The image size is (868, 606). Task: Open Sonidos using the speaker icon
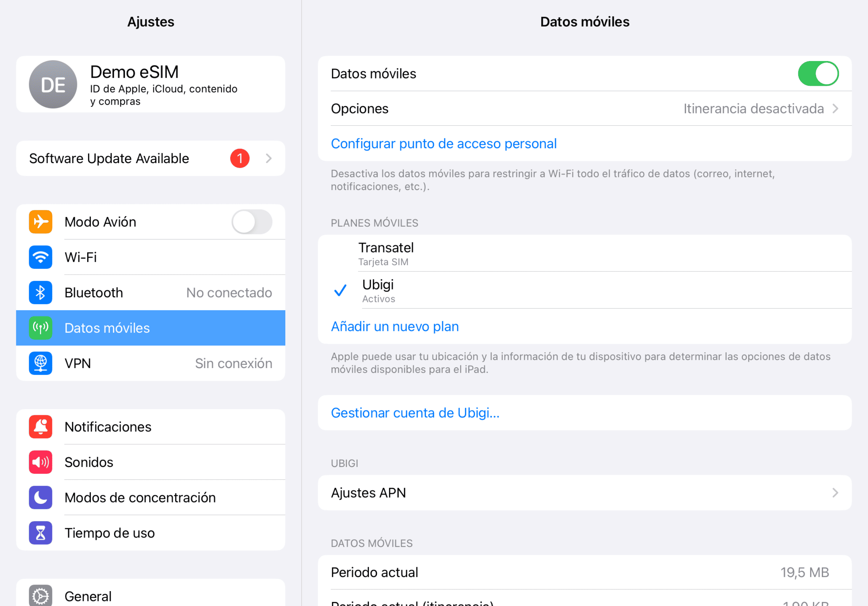coord(40,462)
